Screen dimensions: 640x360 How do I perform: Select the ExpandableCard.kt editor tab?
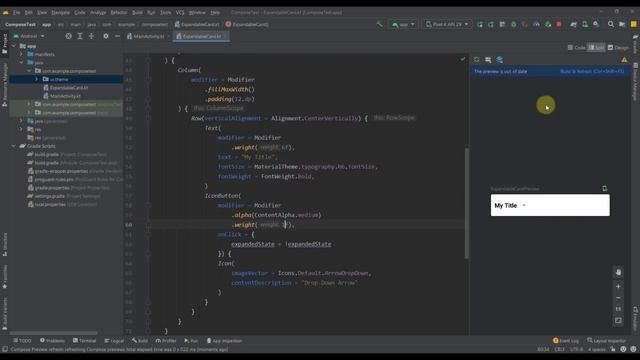coord(200,36)
